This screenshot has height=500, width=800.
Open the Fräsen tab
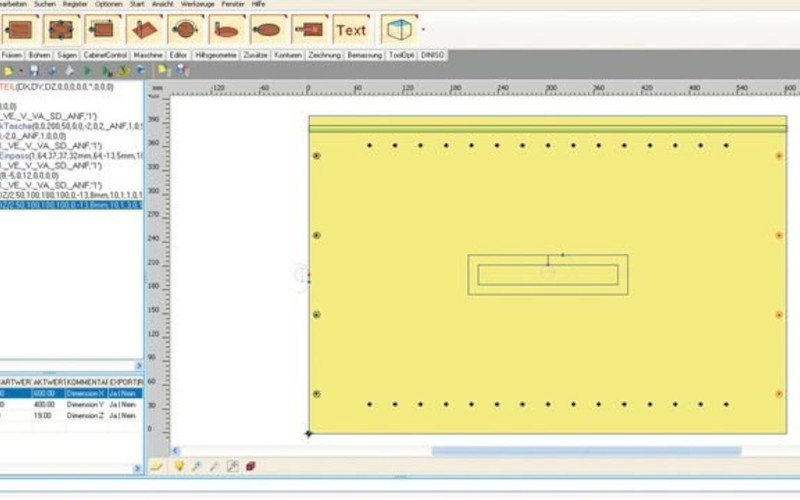tap(12, 55)
